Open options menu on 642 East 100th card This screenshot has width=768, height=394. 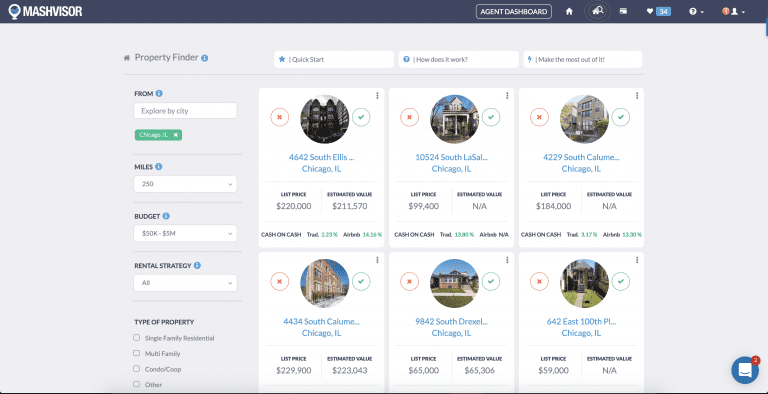click(x=637, y=260)
